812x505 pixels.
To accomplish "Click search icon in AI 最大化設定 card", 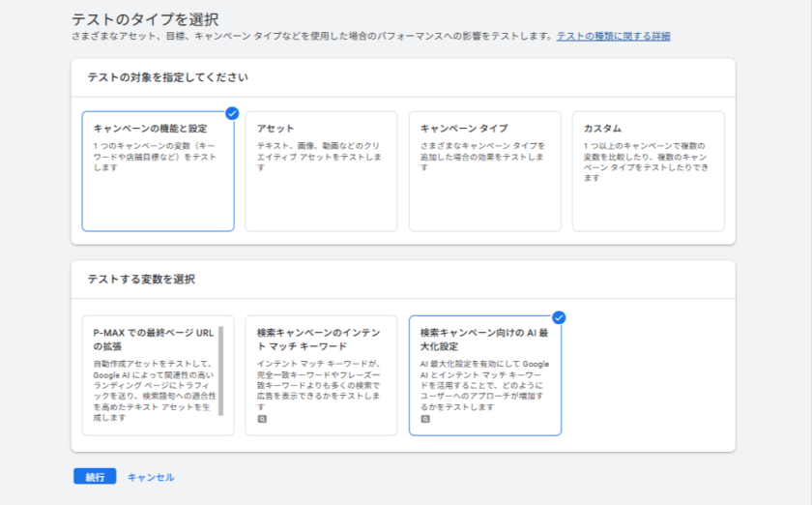I will point(425,419).
